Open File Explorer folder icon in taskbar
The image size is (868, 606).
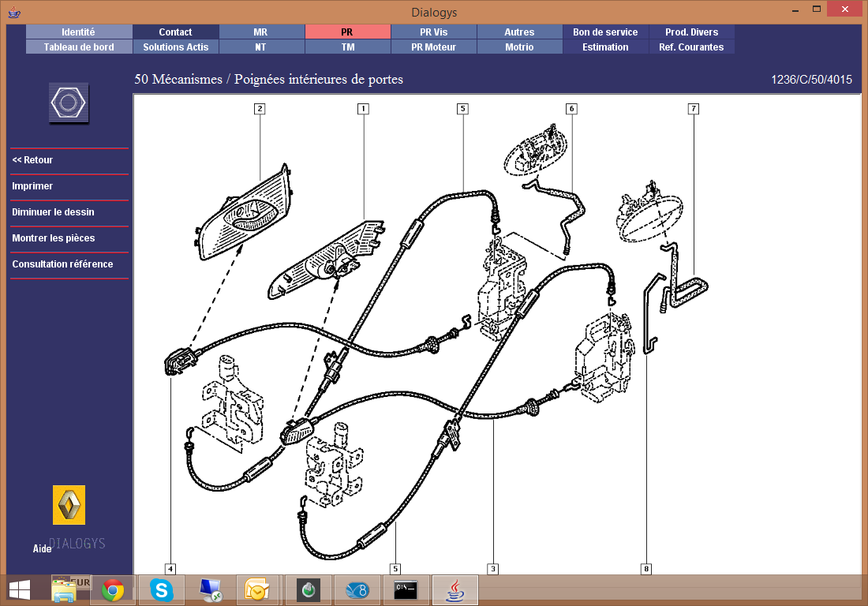[65, 590]
